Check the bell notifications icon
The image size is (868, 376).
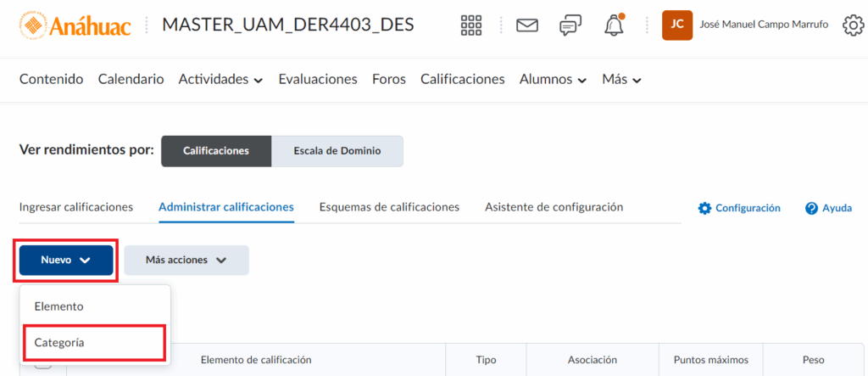pyautogui.click(x=614, y=25)
